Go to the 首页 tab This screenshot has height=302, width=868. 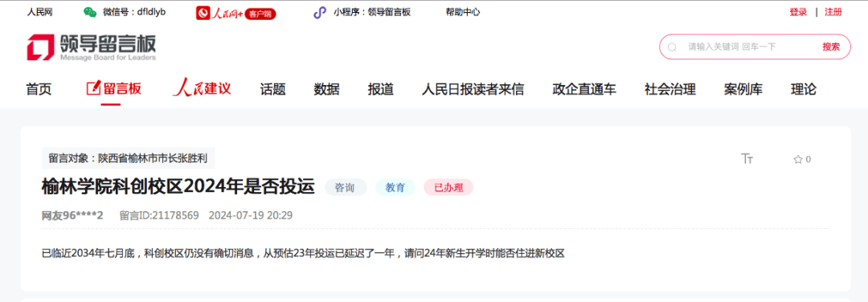click(39, 88)
